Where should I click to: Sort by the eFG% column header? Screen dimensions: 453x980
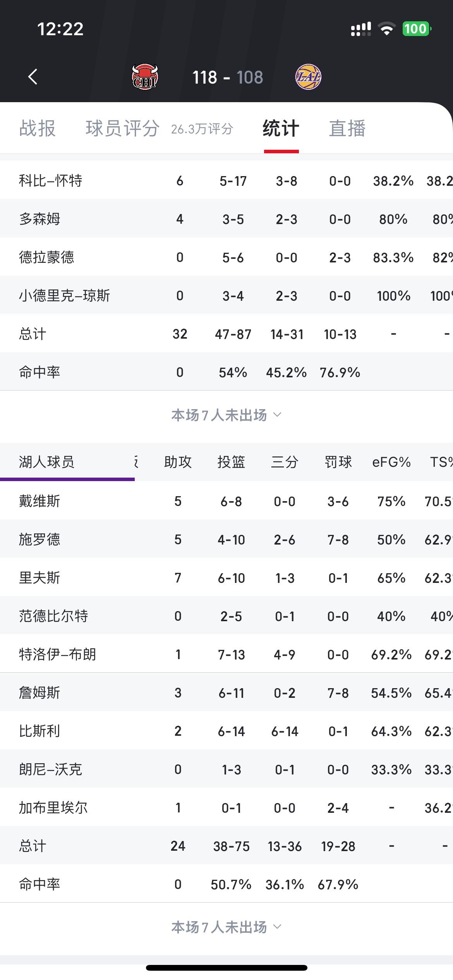click(391, 462)
